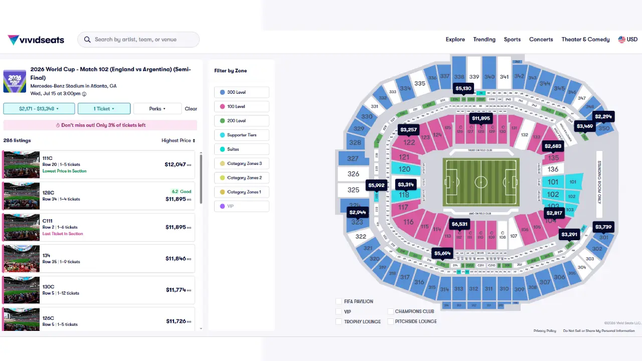This screenshot has height=361, width=642.
Task: Click the World Cup event logo thumbnail
Action: coord(15,81)
